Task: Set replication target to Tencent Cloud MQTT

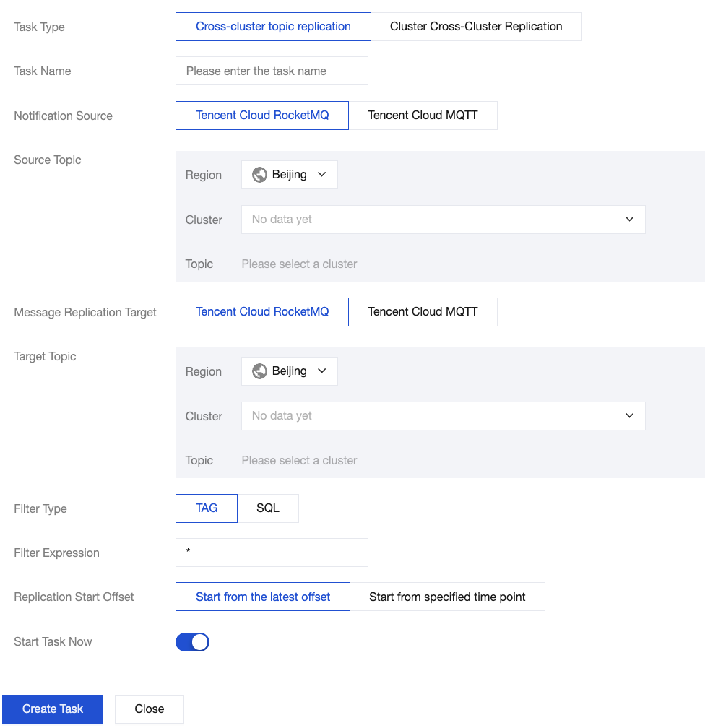Action: coord(423,312)
